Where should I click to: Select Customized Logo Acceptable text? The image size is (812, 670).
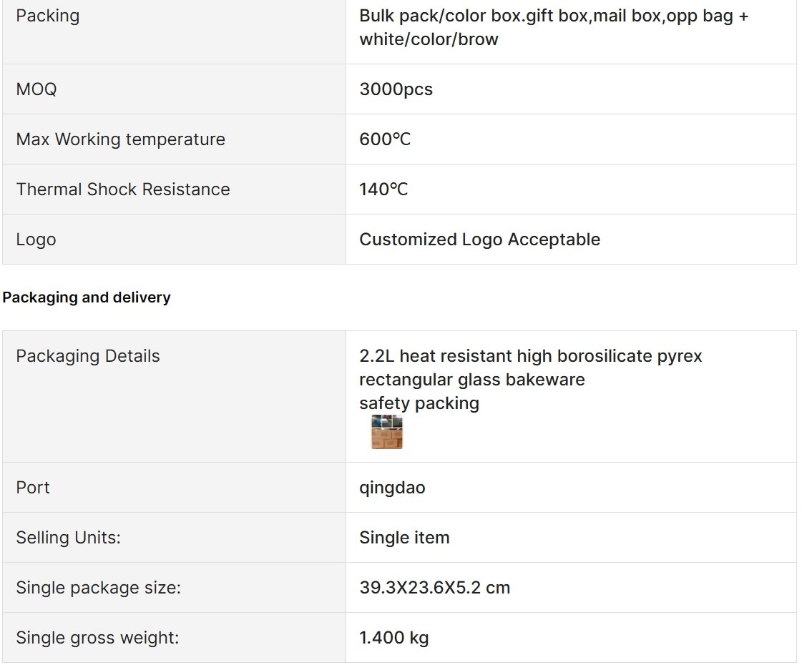pos(479,240)
